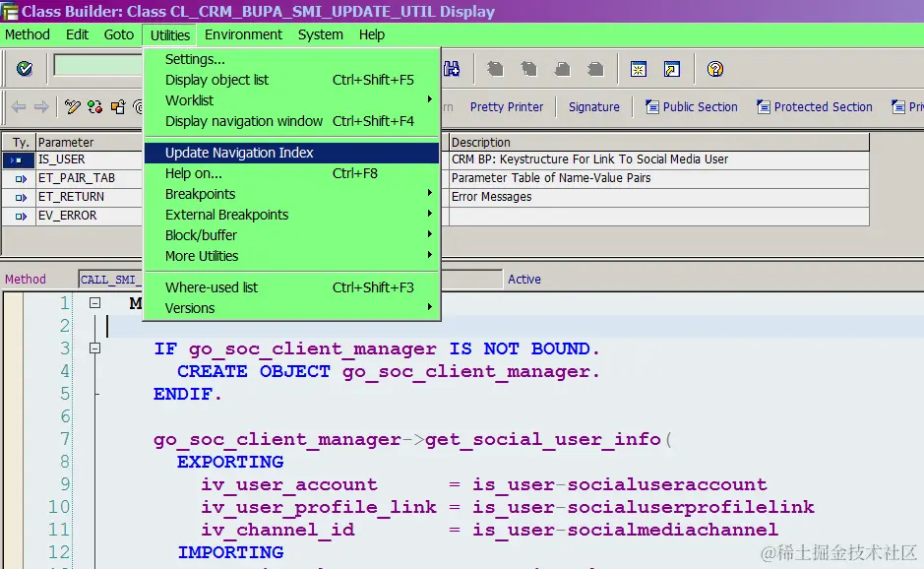Expand the Block/buffer submenu

point(291,235)
